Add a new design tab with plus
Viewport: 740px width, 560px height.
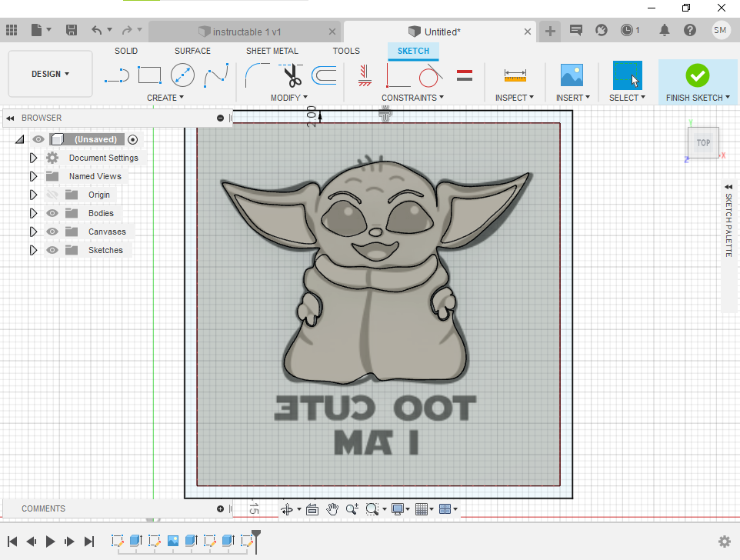click(550, 32)
